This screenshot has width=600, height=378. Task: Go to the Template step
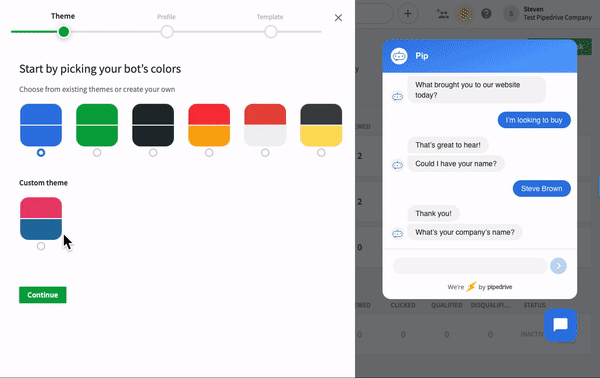[x=271, y=31]
